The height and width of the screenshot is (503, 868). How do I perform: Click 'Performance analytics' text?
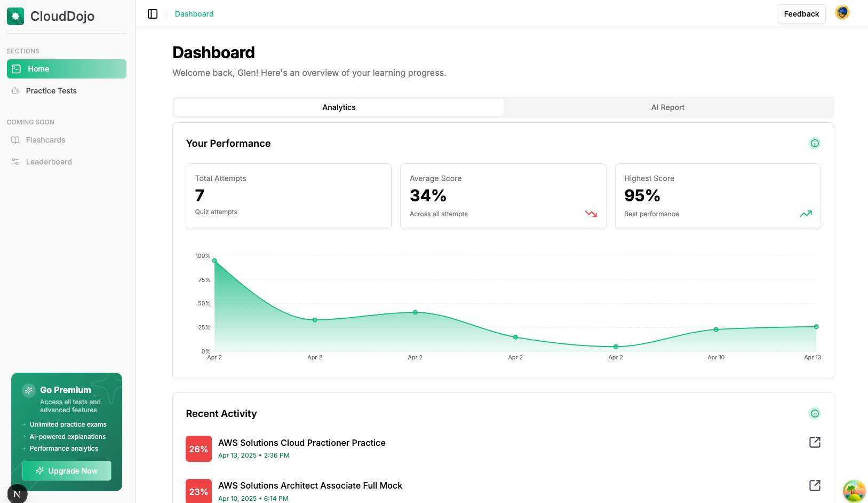coord(64,449)
